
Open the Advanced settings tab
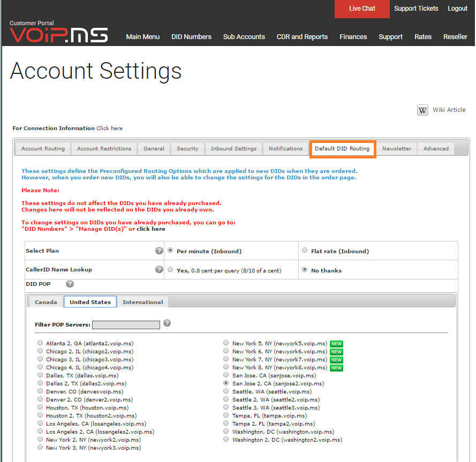point(435,148)
